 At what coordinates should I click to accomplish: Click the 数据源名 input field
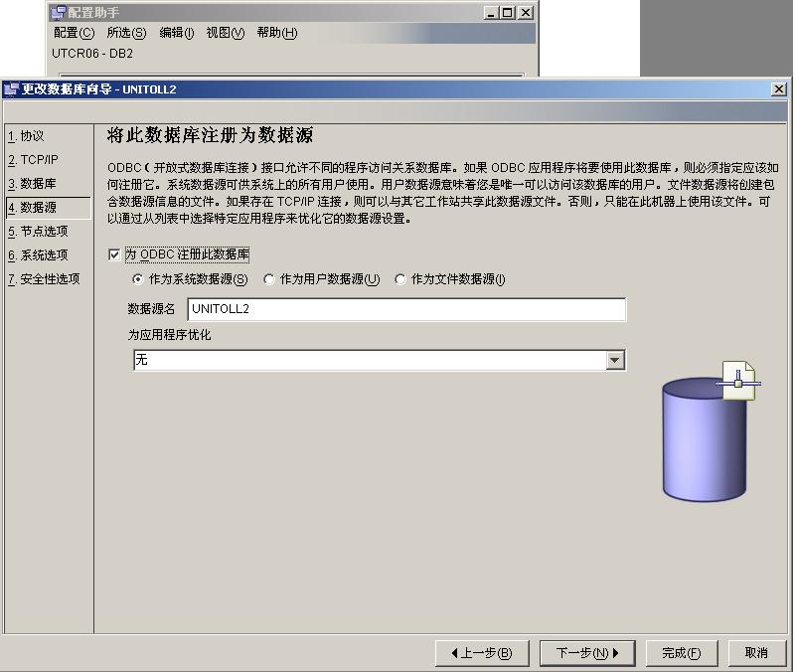406,309
